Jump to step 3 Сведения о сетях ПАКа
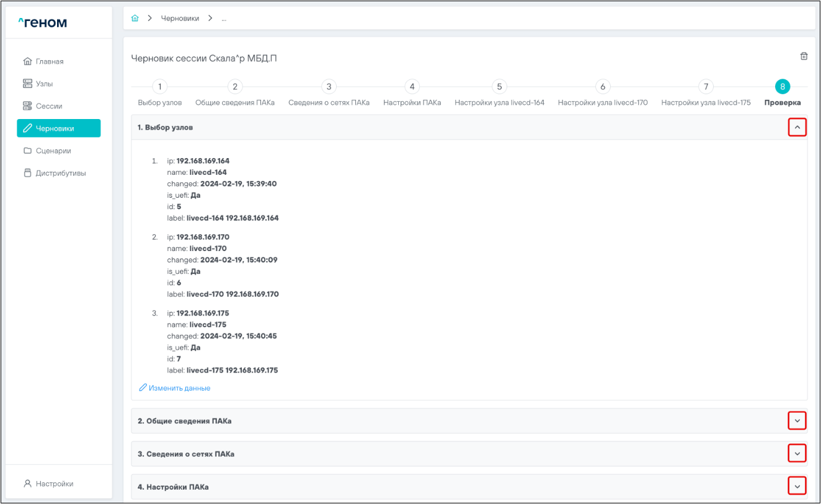Image resolution: width=821 pixels, height=504 pixels. 329,87
